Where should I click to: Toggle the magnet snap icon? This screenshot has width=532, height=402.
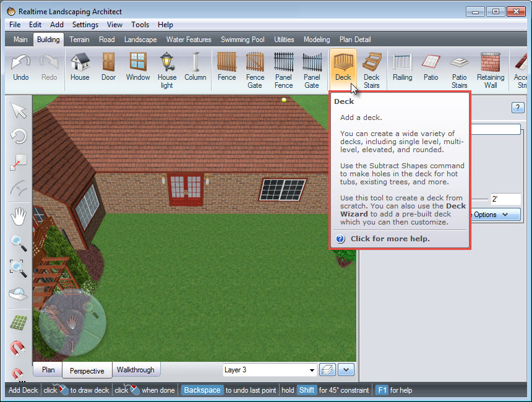[17, 348]
